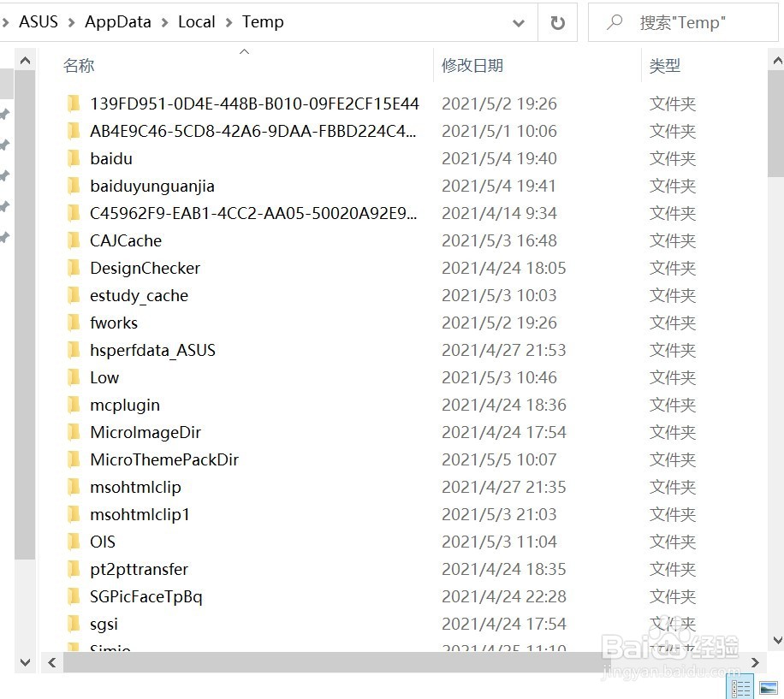
Task: Click the AppData breadcrumb segment
Action: [118, 22]
